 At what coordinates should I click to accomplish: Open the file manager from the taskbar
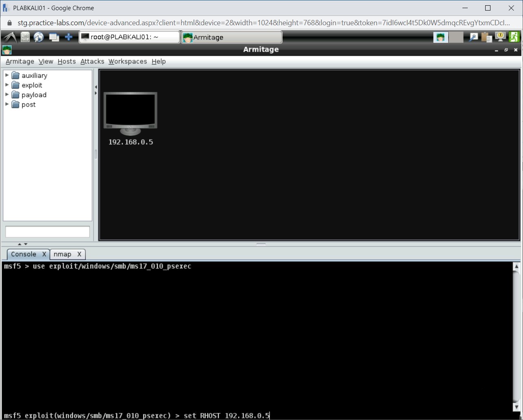click(x=25, y=37)
